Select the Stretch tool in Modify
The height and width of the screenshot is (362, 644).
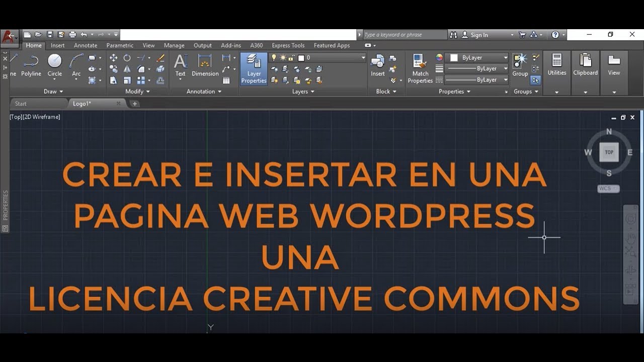(x=114, y=80)
